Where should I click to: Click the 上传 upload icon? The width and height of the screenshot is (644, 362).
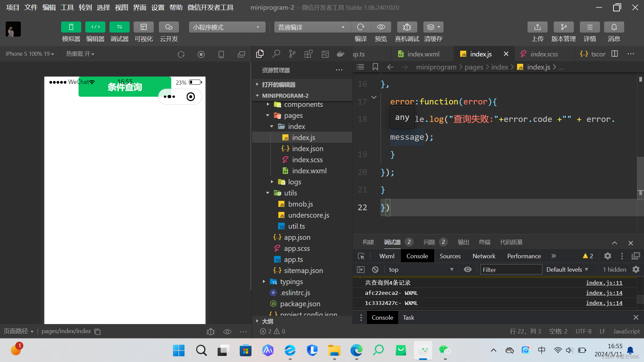(537, 27)
